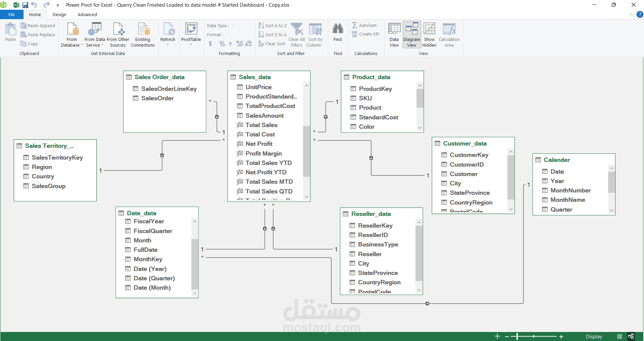Save the workbook from the quick access toolbar
The height and width of the screenshot is (341, 644).
25,5
